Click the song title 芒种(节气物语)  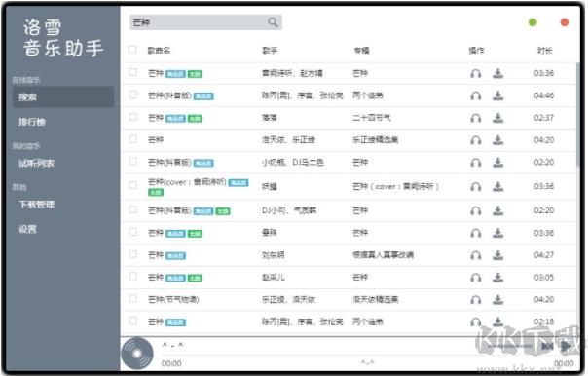click(173, 299)
